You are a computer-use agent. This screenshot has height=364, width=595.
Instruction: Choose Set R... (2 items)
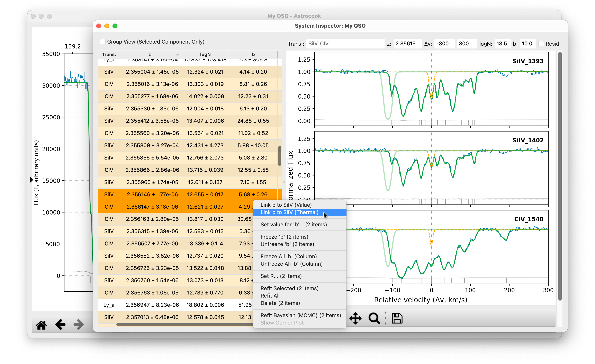(300, 276)
